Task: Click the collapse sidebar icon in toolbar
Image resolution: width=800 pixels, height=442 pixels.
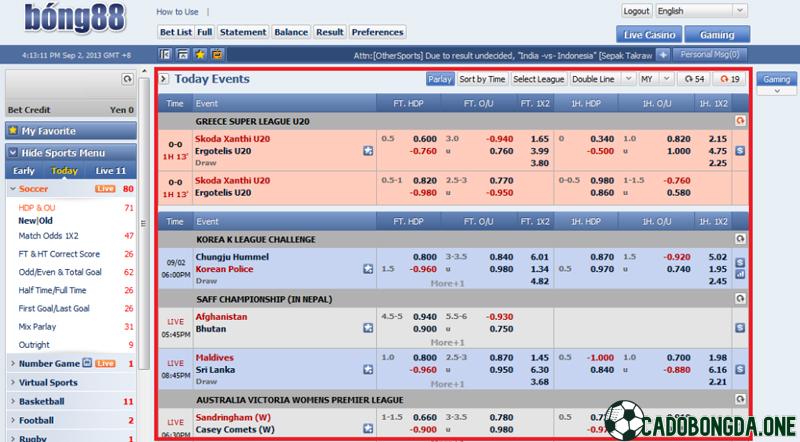Action: tap(164, 55)
